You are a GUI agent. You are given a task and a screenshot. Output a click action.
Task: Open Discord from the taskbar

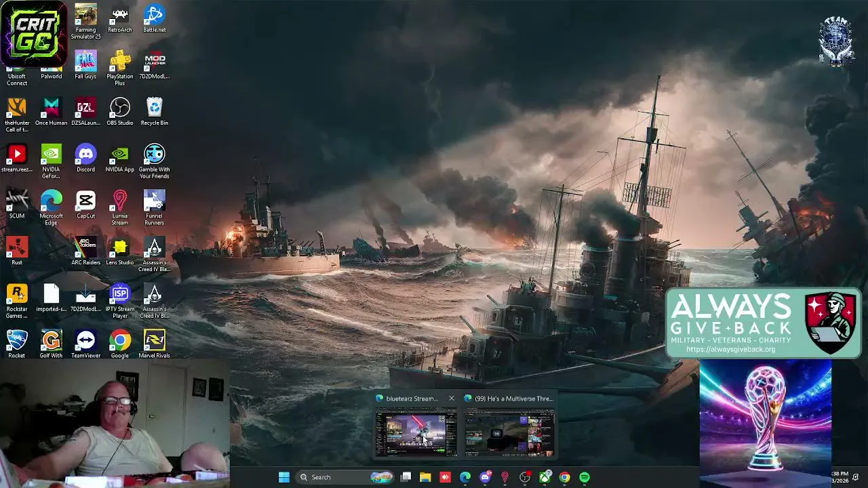click(485, 477)
